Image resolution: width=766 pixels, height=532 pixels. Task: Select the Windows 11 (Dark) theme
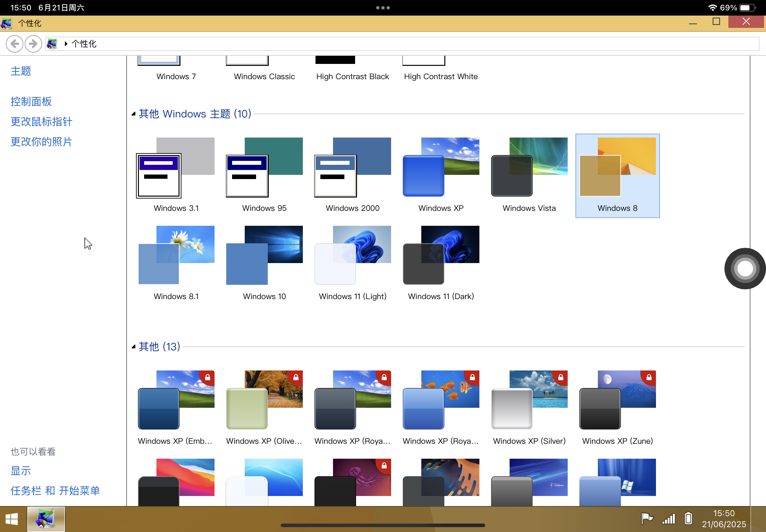(441, 264)
